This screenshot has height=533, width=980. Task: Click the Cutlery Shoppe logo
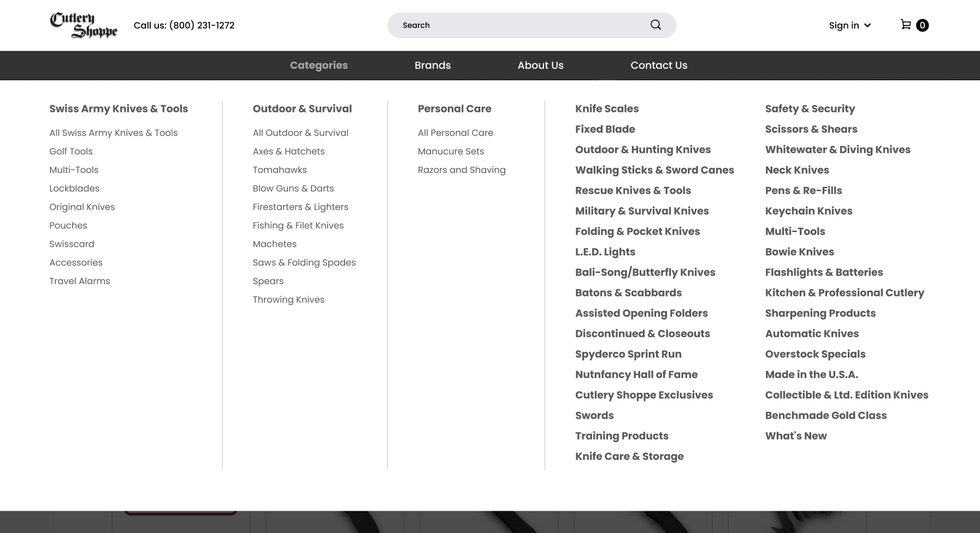(84, 25)
